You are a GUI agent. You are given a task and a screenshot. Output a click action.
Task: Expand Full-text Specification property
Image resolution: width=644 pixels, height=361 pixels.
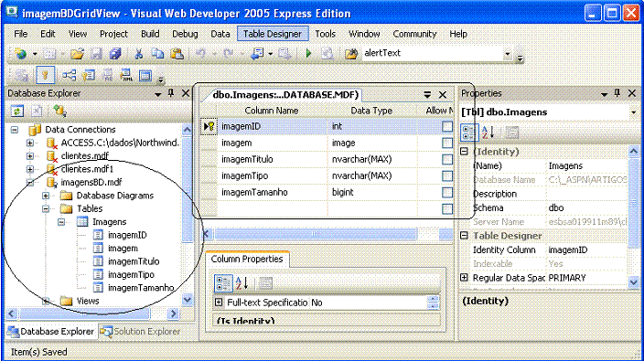[219, 303]
